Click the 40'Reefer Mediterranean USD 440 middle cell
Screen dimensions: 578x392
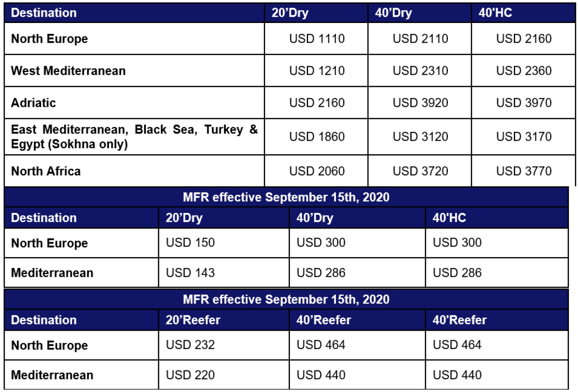[x=357, y=375]
